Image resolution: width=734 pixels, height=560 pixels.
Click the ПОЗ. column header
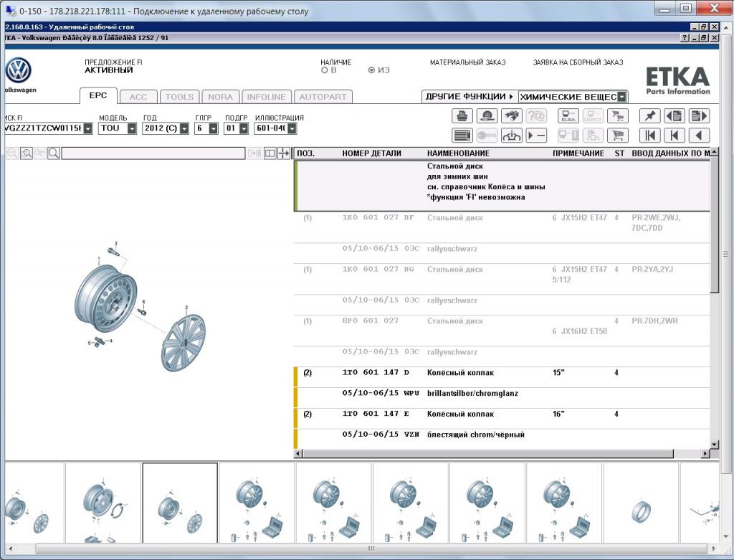pyautogui.click(x=306, y=153)
